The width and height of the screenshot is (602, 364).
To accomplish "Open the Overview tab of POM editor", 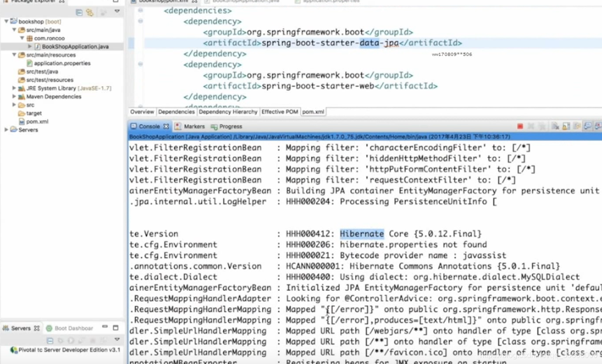I will 142,112.
